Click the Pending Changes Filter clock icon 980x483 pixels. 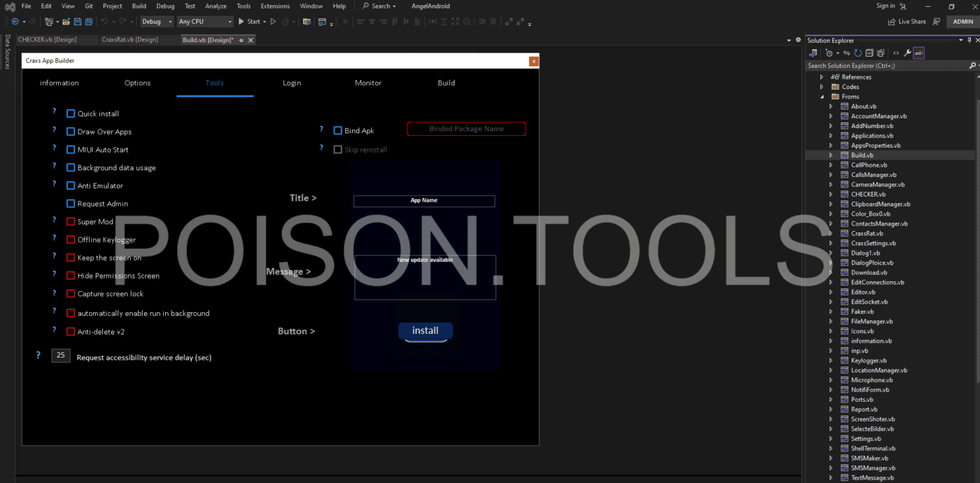coord(829,53)
